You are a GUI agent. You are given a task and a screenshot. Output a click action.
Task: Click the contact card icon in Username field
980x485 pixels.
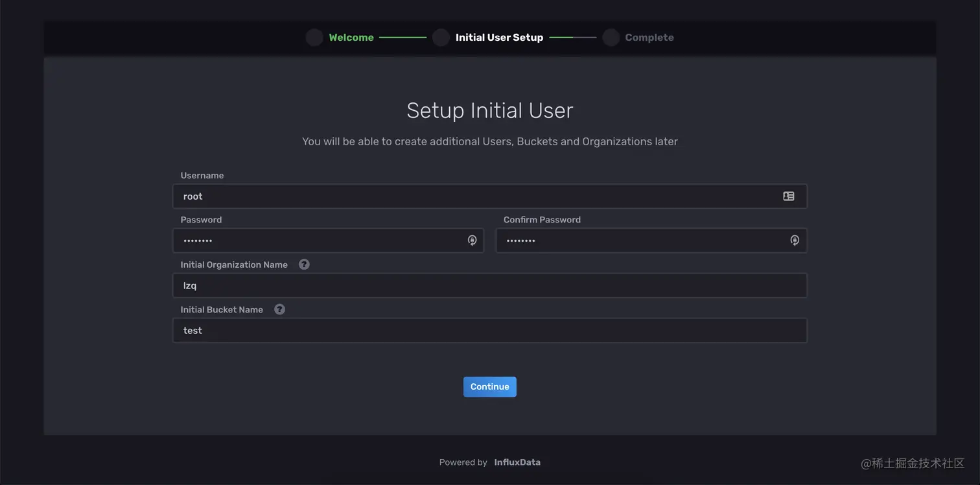point(789,196)
